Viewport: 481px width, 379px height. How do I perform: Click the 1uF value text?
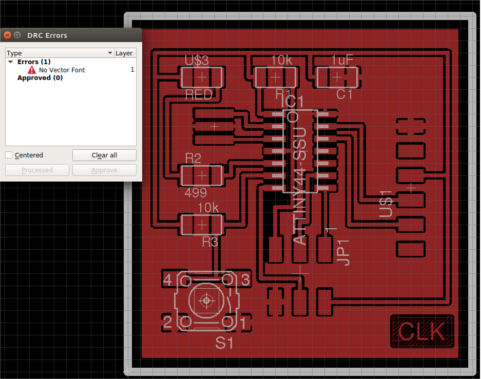pyautogui.click(x=342, y=60)
